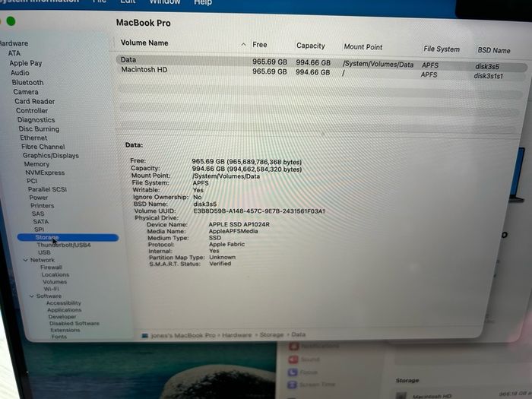Select Extensions under Software
The width and height of the screenshot is (532, 399).
65,330
